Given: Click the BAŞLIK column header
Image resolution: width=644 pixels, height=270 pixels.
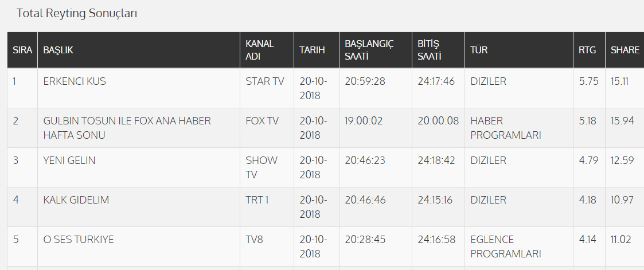Looking at the screenshot, I should pos(58,50).
